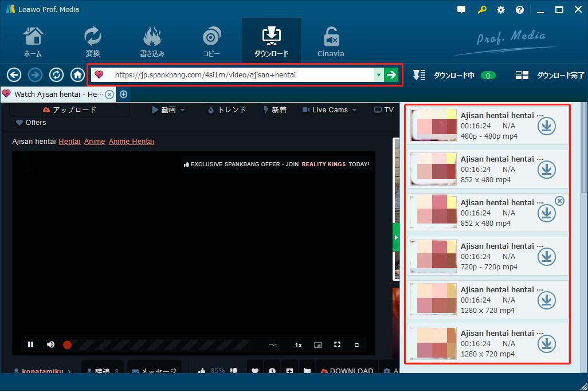Open the Cinavia module
This screenshot has width=588, height=392.
(x=331, y=42)
